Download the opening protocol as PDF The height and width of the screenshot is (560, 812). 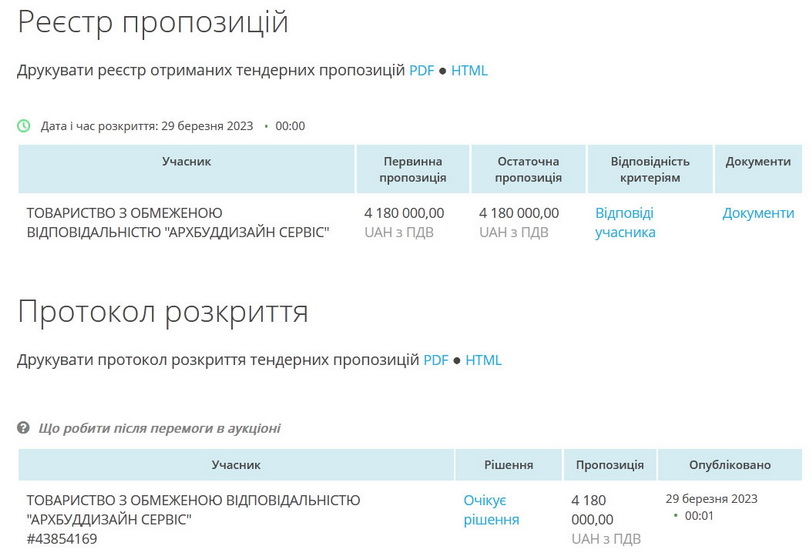coord(435,360)
